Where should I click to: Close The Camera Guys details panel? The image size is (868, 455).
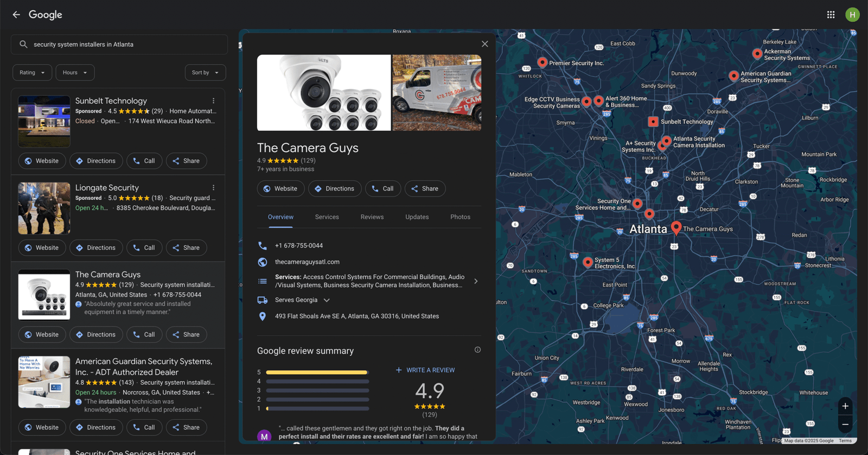484,44
